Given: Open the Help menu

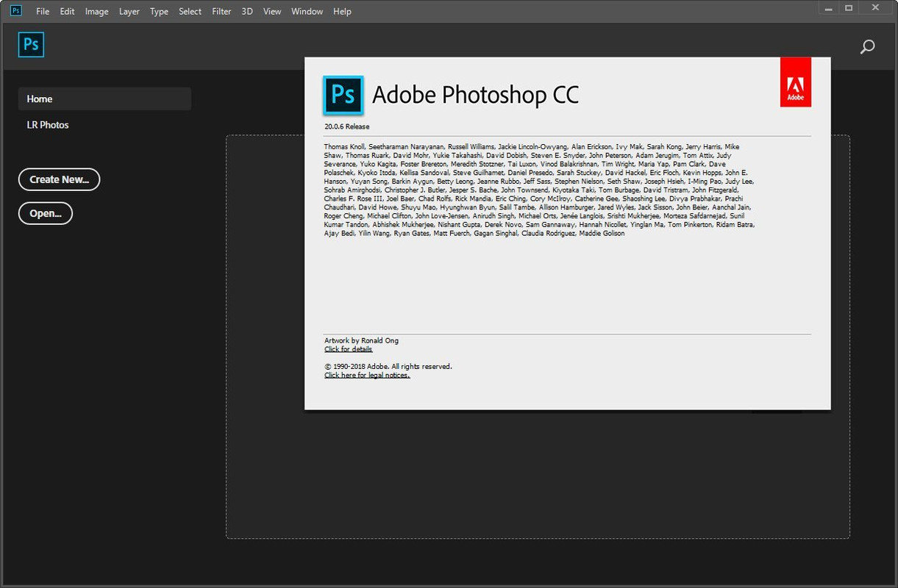Looking at the screenshot, I should 342,12.
